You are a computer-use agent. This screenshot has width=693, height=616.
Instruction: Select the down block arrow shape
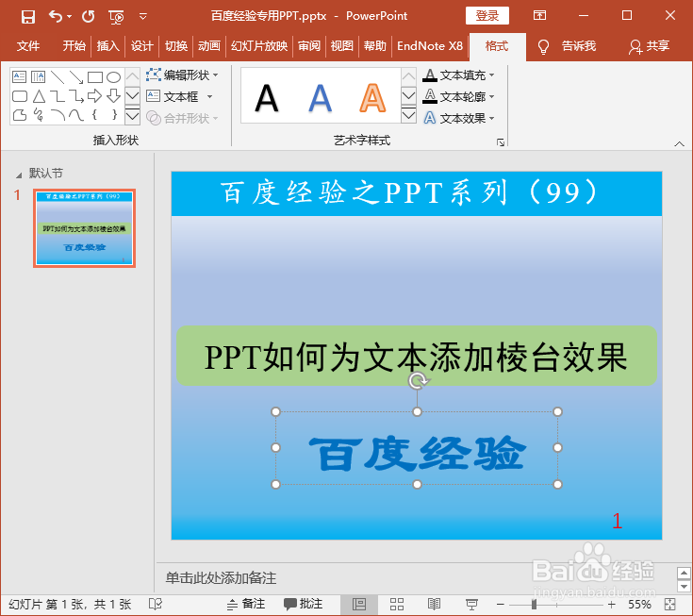point(113,96)
